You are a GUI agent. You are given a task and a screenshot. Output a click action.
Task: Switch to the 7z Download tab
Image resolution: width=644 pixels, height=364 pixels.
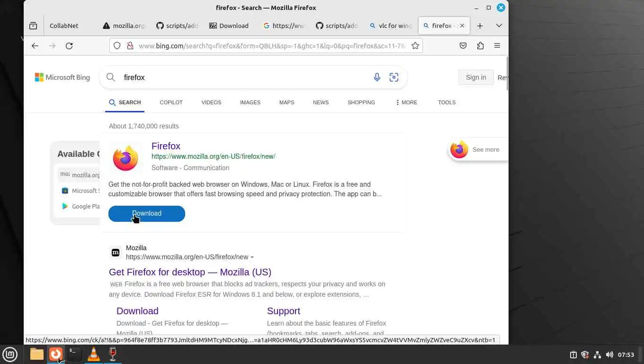[231, 26]
